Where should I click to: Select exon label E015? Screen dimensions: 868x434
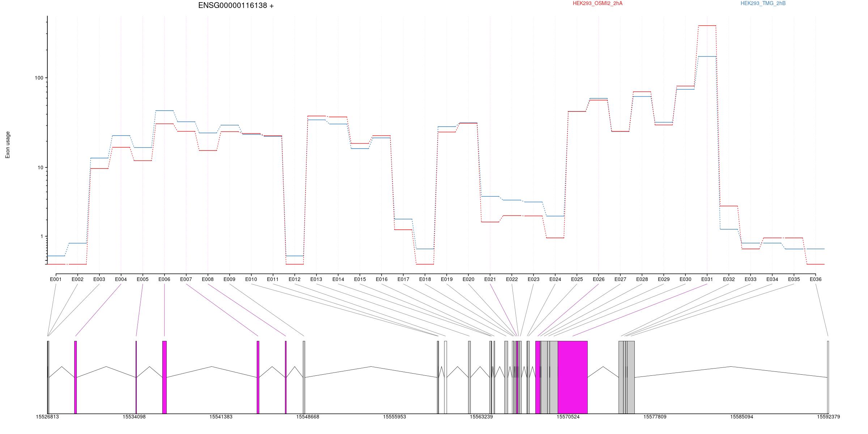(360, 279)
